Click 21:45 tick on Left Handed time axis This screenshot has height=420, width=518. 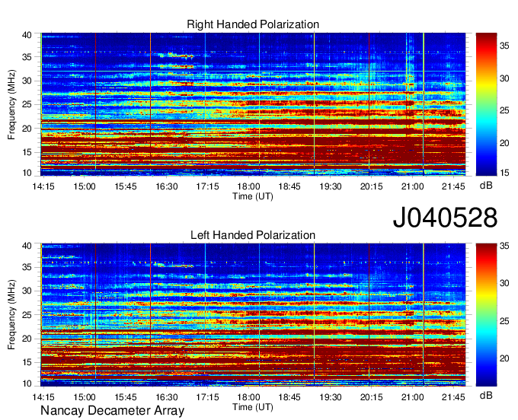click(x=453, y=397)
